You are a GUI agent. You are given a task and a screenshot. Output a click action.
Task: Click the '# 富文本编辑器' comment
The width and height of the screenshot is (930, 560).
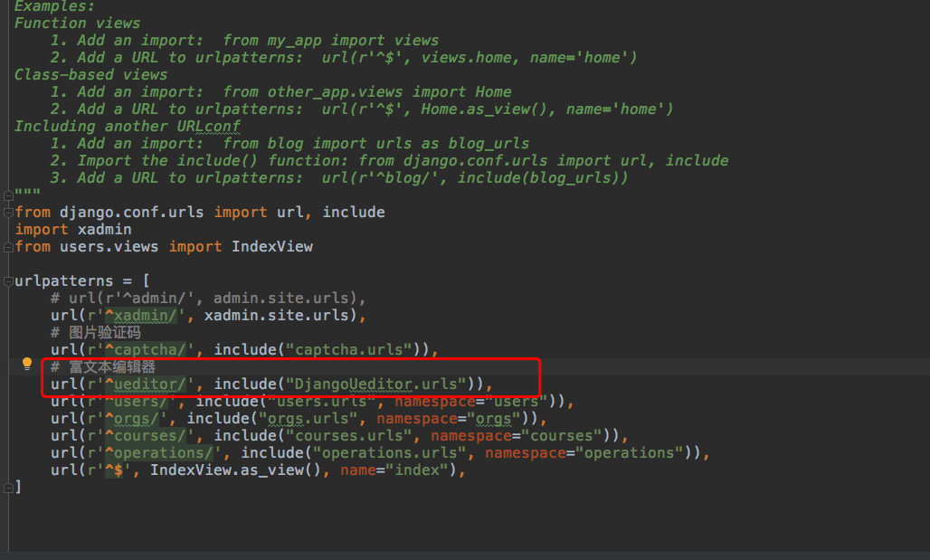tap(102, 367)
